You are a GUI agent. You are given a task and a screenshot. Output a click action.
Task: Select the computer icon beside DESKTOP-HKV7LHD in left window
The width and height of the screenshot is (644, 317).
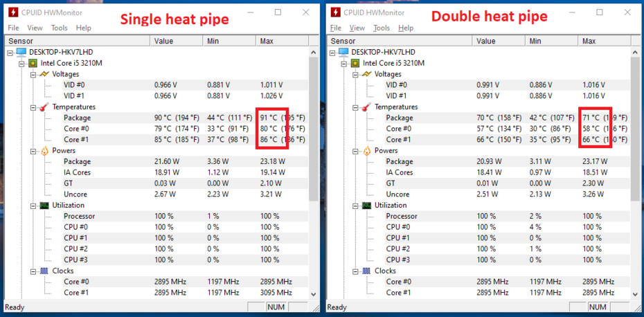[21, 52]
